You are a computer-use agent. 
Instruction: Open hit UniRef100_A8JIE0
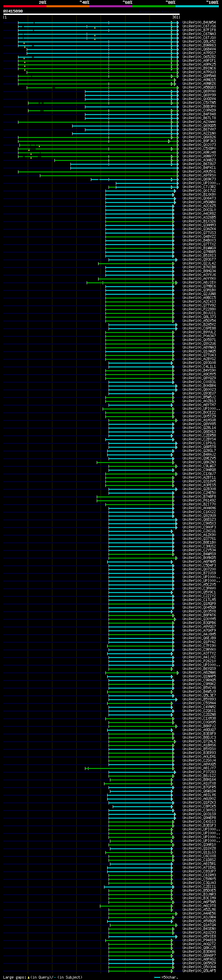pyautogui.click(x=199, y=283)
